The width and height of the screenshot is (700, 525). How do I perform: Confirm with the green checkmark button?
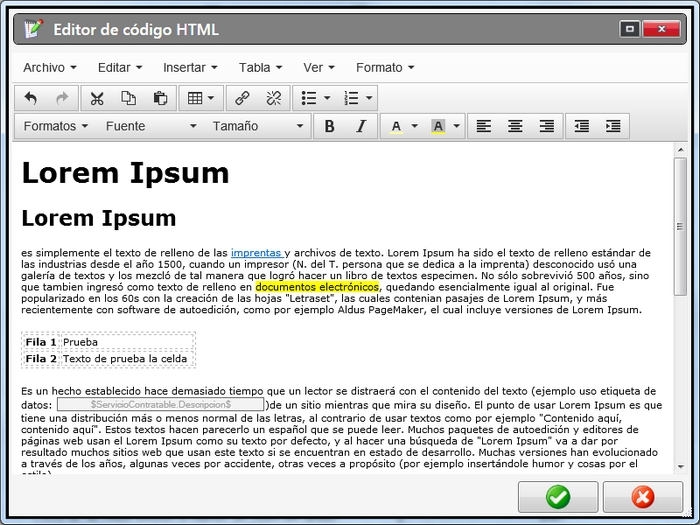click(558, 497)
